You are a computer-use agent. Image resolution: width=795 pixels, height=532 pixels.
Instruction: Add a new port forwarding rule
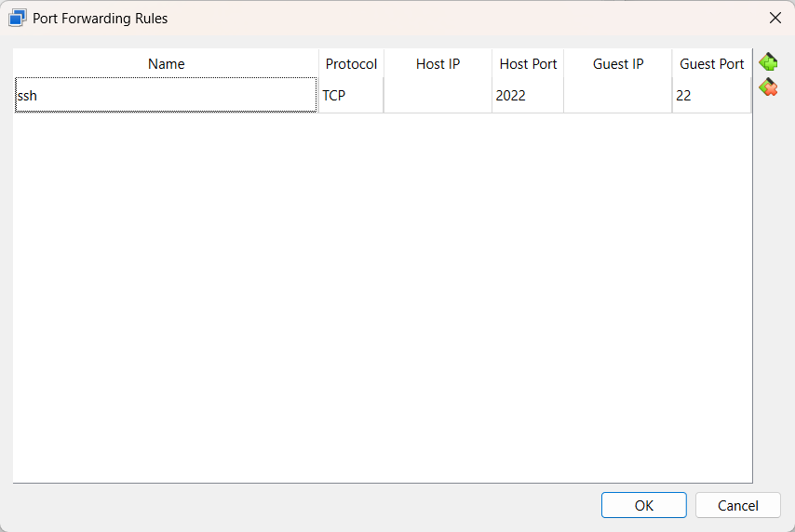[768, 62]
